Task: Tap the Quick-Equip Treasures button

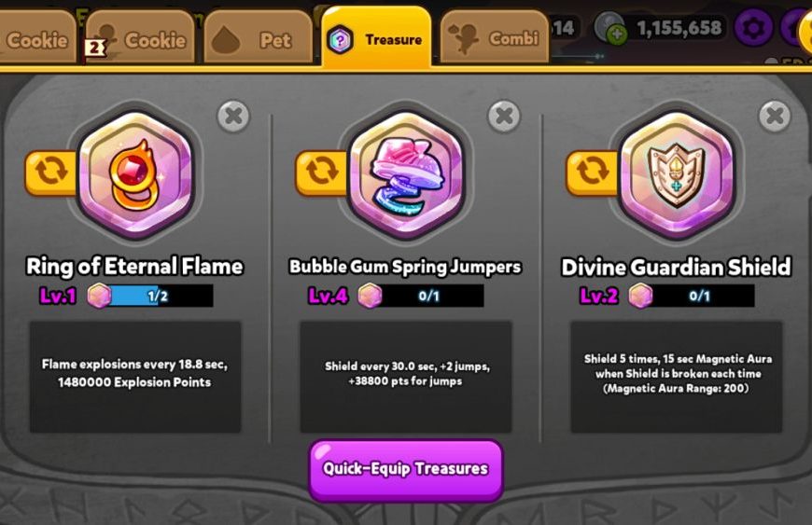Action: [406, 470]
